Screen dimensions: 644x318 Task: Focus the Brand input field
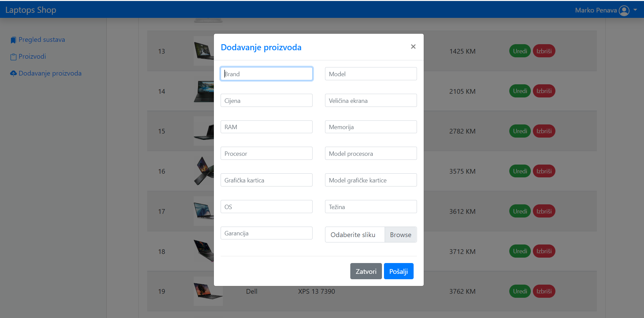tap(266, 74)
